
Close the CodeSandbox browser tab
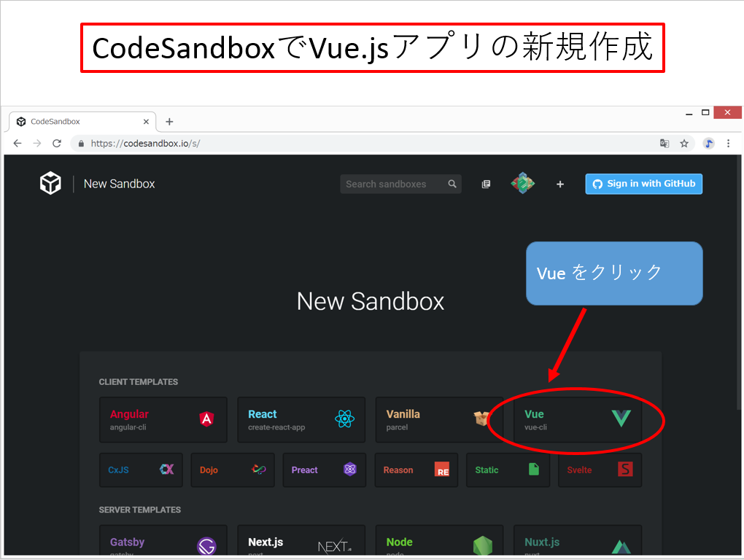coord(146,122)
